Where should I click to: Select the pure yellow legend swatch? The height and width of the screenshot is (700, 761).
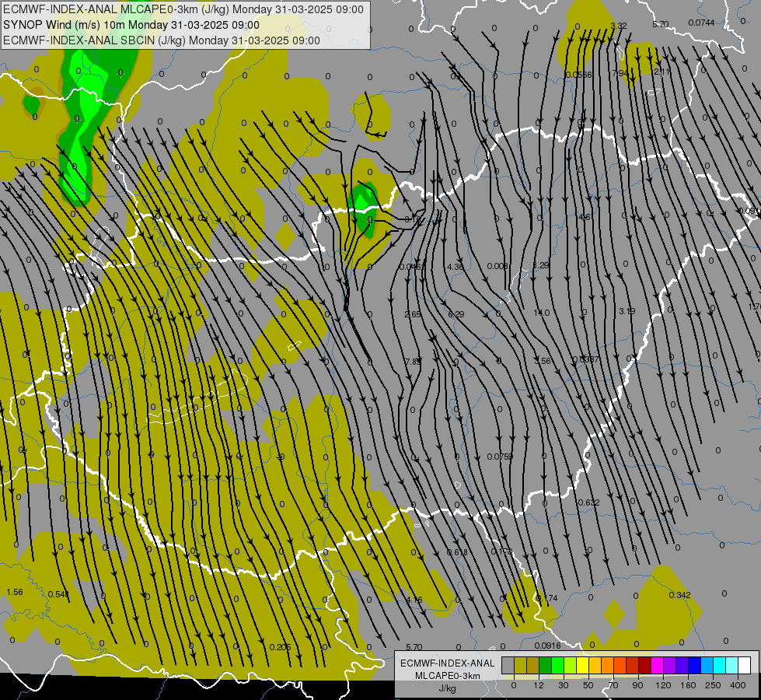coord(582,665)
